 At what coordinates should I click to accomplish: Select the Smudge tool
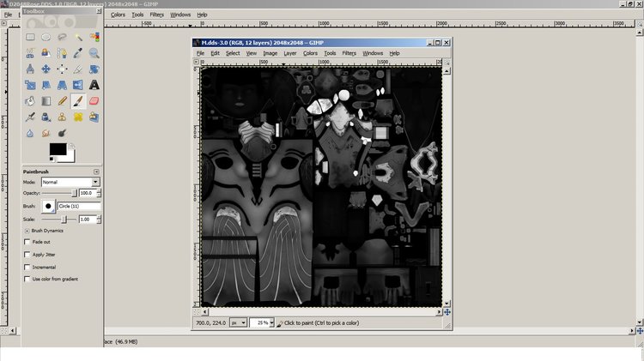(46, 133)
